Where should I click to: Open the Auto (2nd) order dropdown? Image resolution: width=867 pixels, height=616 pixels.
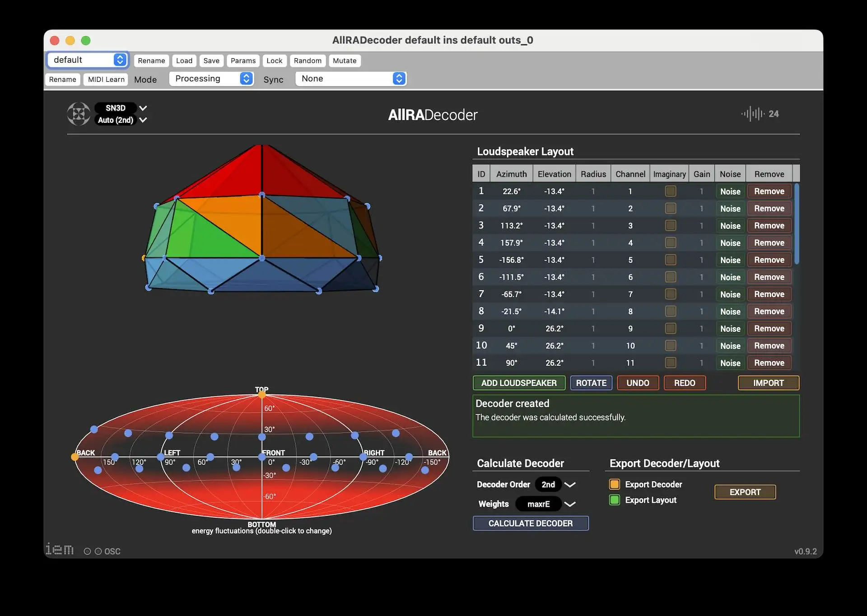pos(121,120)
